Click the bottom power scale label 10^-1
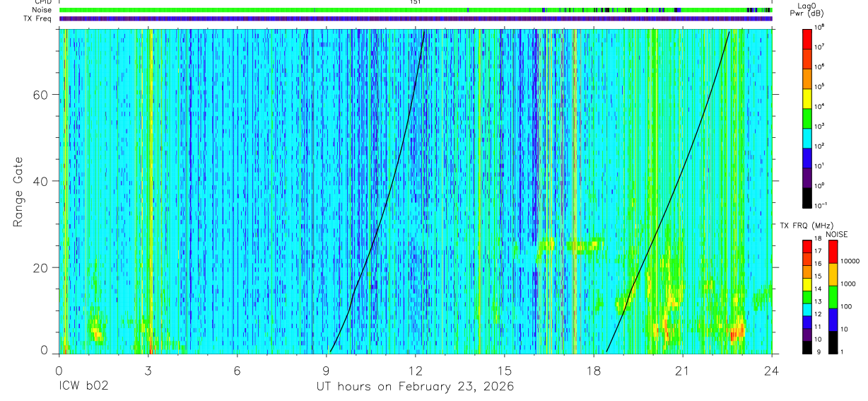Screen dimensions: 868x401 821,205
